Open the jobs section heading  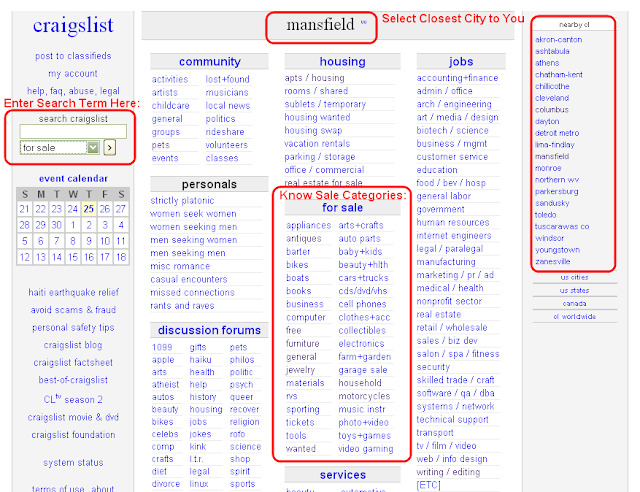(461, 62)
